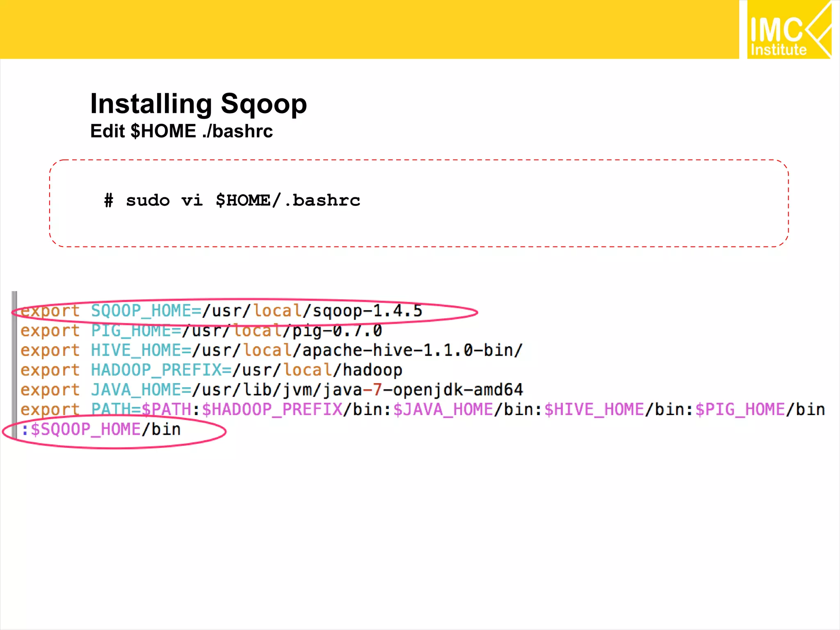Click 'java-7-openjdk-amd64' path segment
The width and height of the screenshot is (840, 630).
pyautogui.click(x=423, y=390)
